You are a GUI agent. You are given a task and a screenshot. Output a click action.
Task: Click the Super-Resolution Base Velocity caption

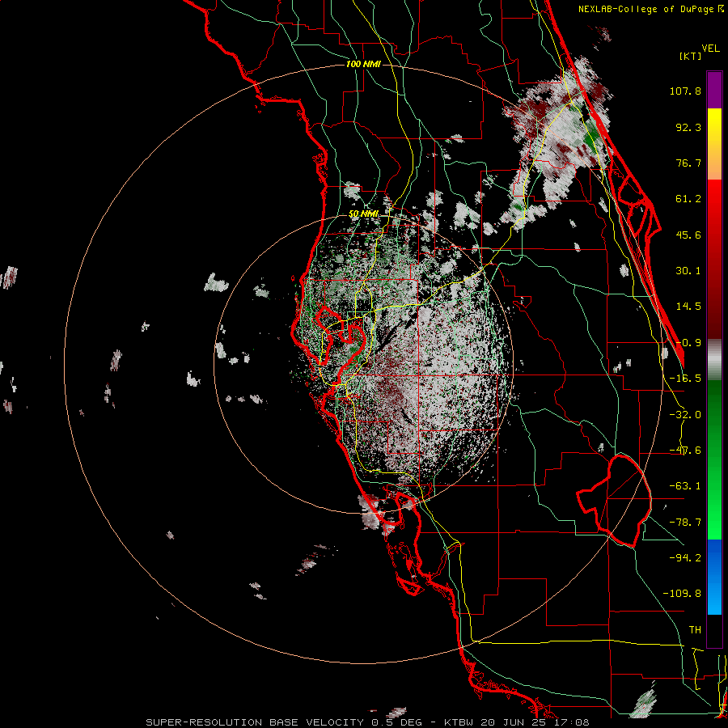click(367, 722)
